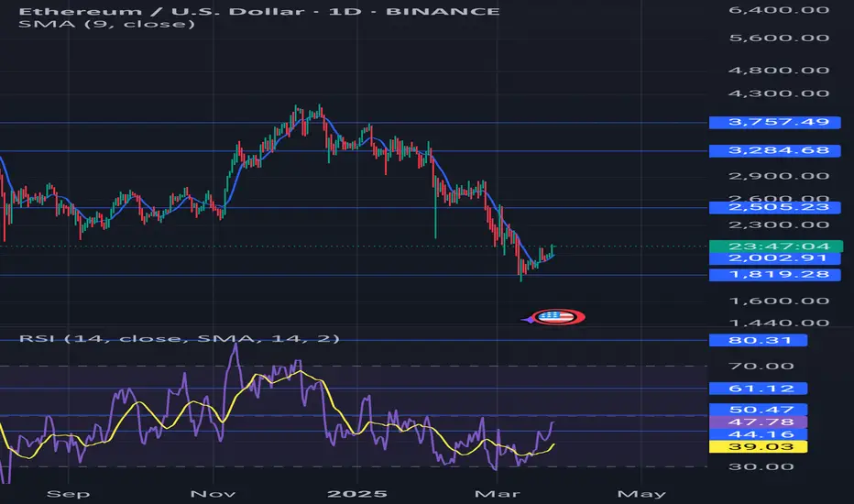This screenshot has width=854, height=504.
Task: Click the May label on time axis
Action: 641,494
